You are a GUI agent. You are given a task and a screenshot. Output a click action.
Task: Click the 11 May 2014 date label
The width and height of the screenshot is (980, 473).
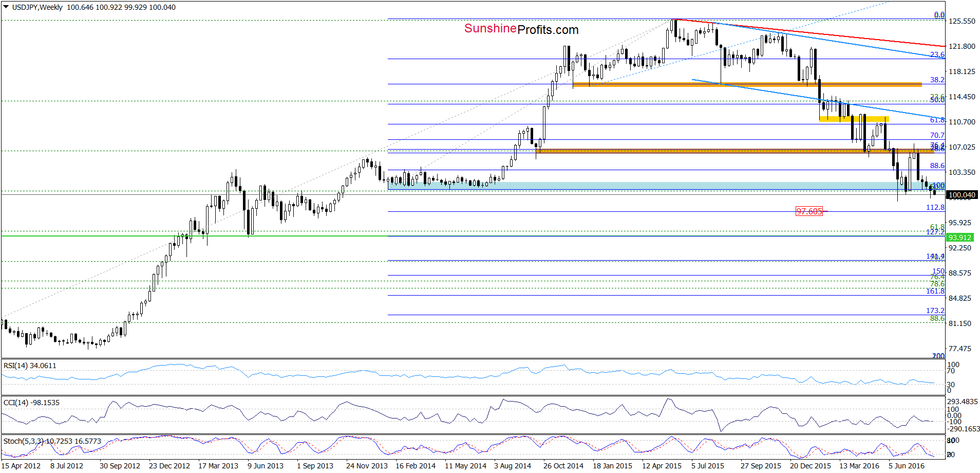click(x=465, y=466)
